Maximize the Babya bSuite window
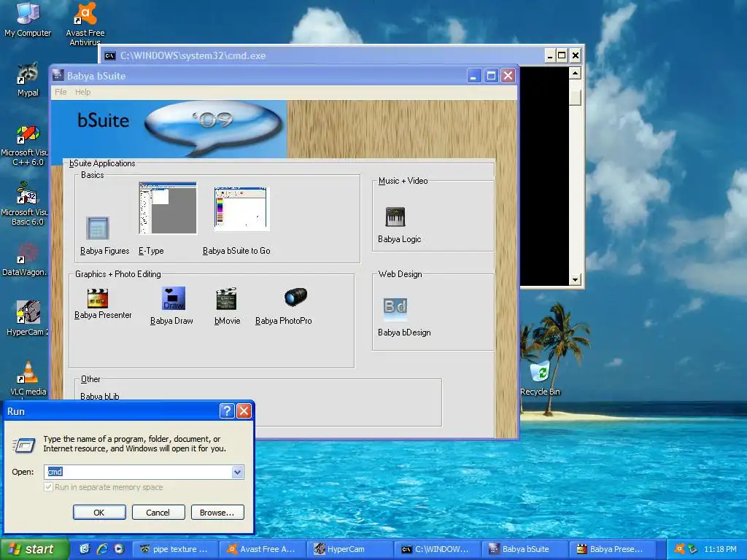 (491, 76)
